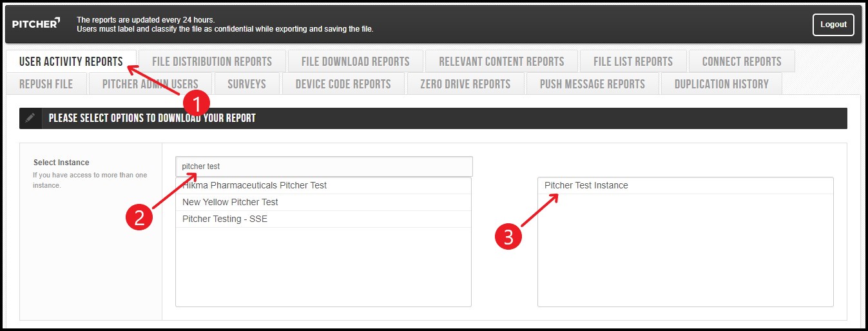Click the pencil edit icon
This screenshot has height=331, width=868.
click(x=30, y=118)
